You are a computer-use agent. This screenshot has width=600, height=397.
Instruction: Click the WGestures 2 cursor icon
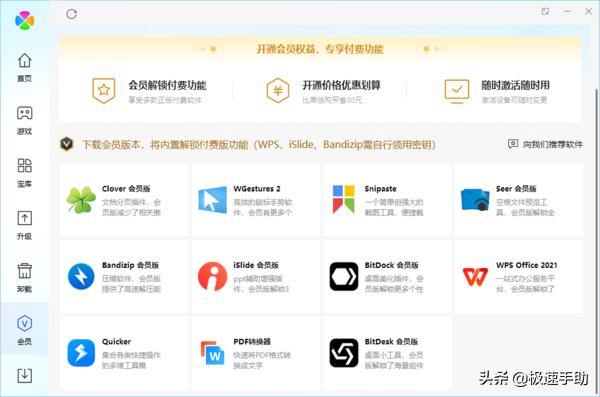(x=212, y=199)
